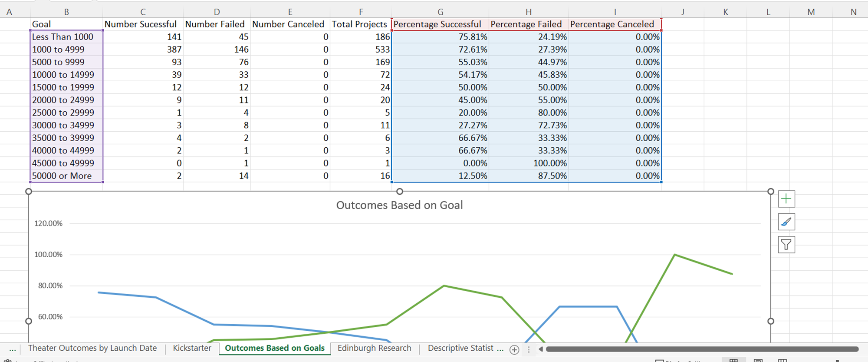868x362 pixels.
Task: Select the 10000 to 14999 goal cell
Action: click(x=66, y=75)
